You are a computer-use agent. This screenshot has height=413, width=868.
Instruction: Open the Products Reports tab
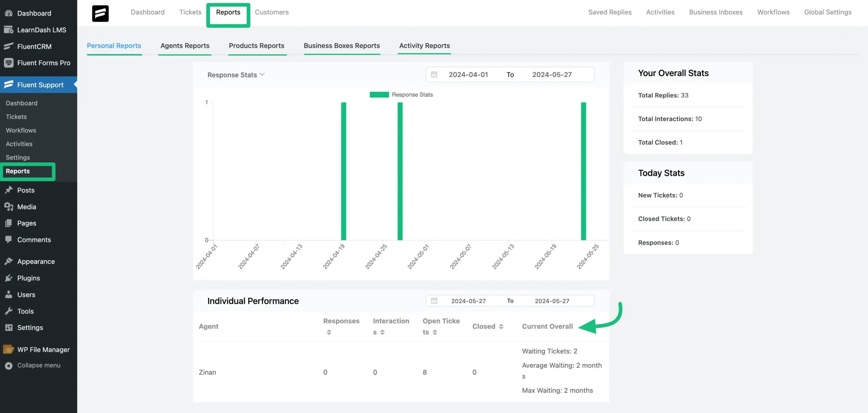[256, 46]
